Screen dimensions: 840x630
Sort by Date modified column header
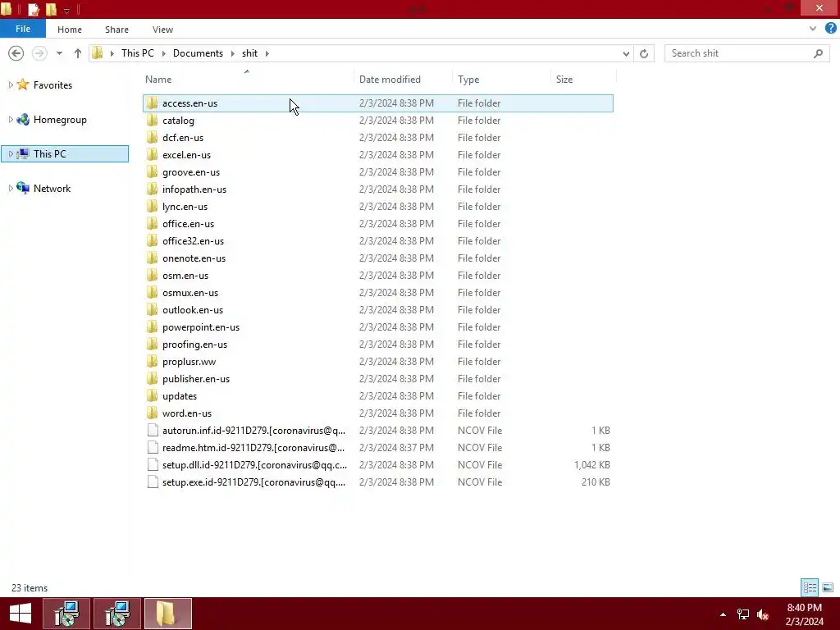coord(404,80)
